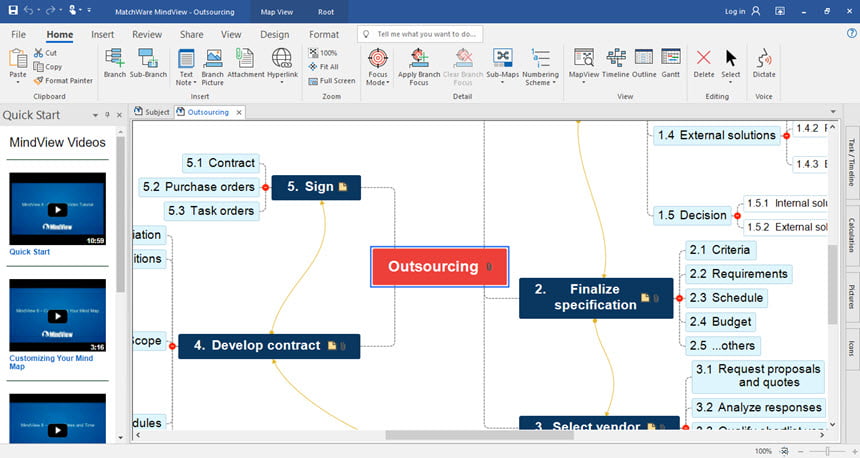This screenshot has width=860, height=458.
Task: Activate Focus Mode target icon
Action: (x=378, y=58)
